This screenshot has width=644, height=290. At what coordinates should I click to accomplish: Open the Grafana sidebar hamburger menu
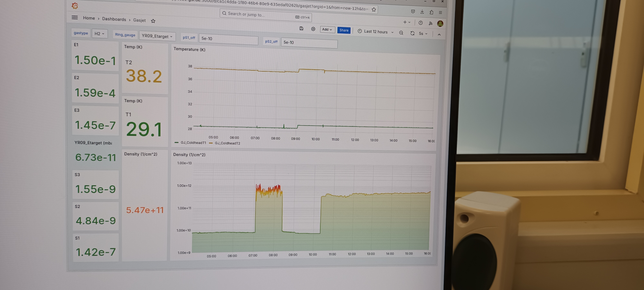click(75, 18)
